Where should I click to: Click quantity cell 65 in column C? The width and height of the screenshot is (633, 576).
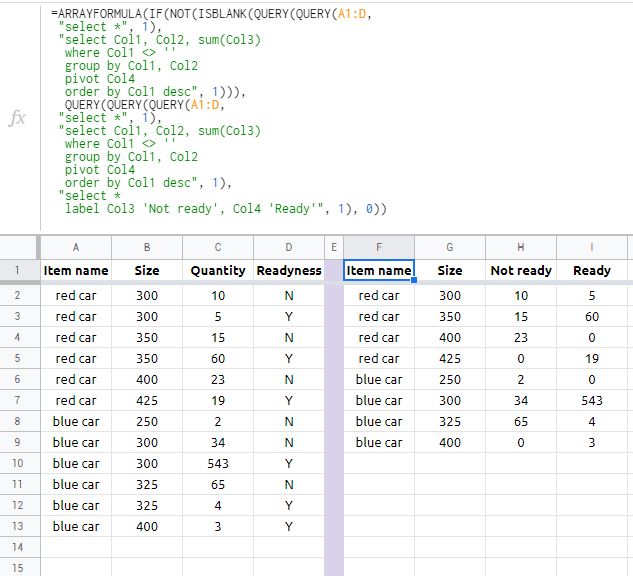(x=218, y=484)
